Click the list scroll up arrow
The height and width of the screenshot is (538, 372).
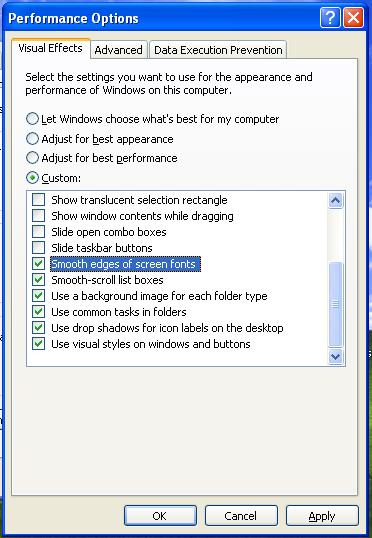click(x=335, y=200)
